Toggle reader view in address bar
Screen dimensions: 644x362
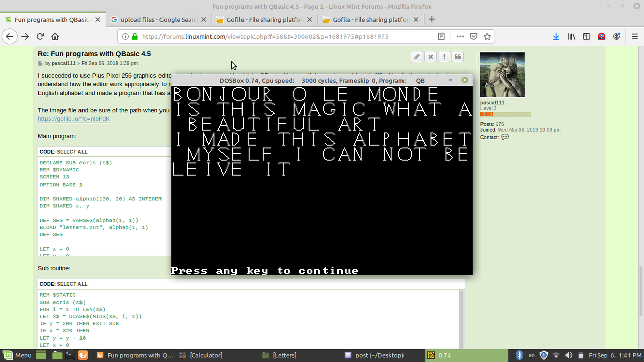click(x=441, y=36)
